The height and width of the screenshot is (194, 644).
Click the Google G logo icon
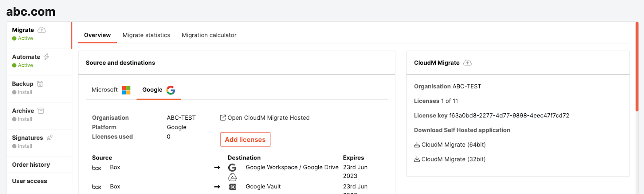(171, 90)
